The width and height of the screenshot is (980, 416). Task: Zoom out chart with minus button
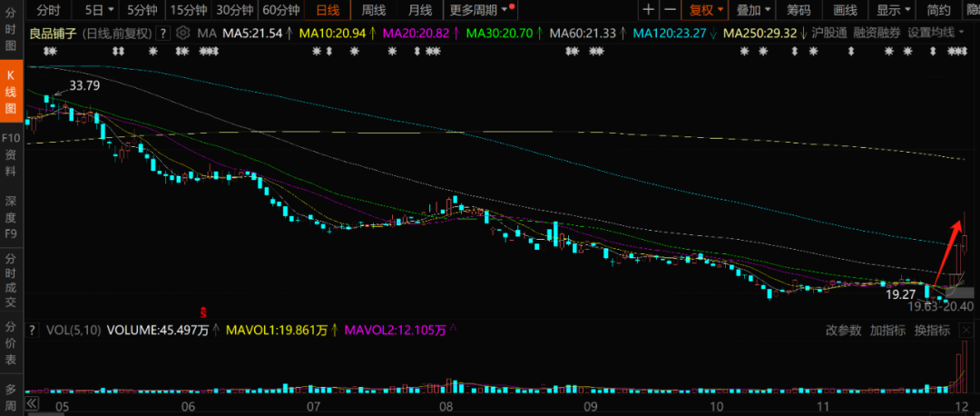point(670,9)
